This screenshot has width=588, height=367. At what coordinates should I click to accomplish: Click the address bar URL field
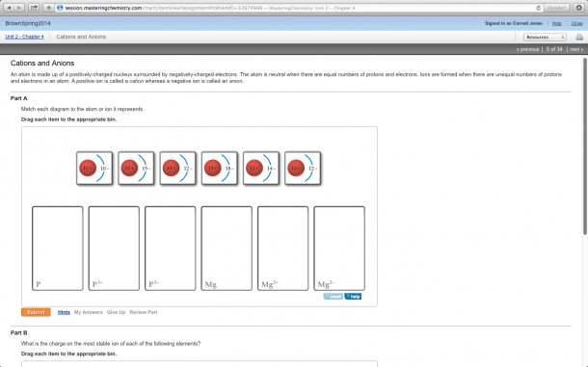299,8
